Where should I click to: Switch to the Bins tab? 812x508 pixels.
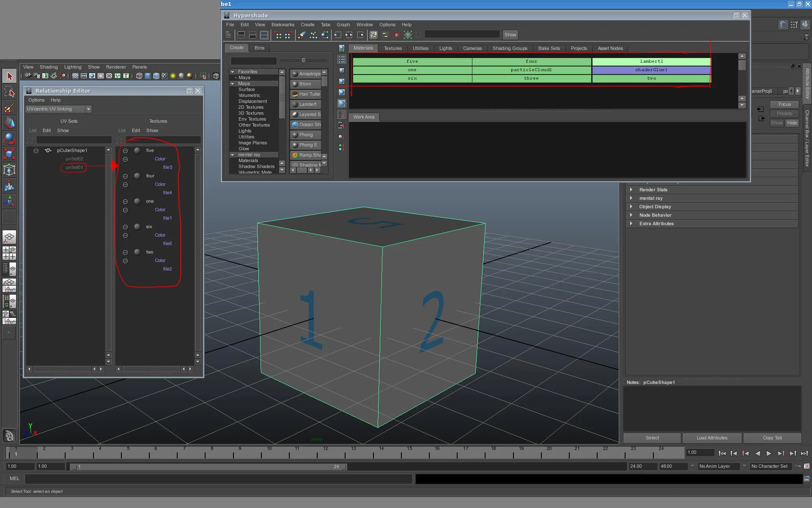tap(259, 48)
